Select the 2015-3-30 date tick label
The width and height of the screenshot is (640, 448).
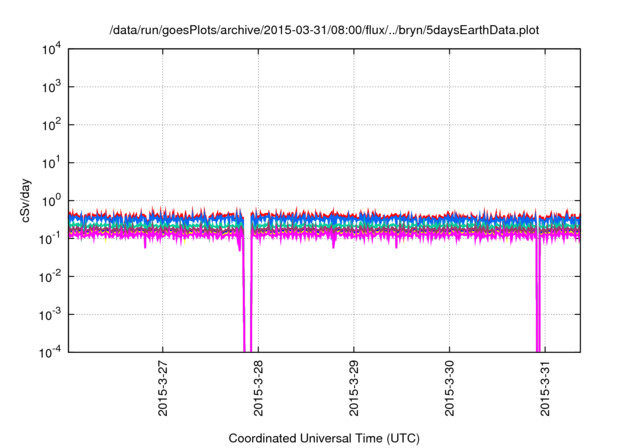(449, 388)
